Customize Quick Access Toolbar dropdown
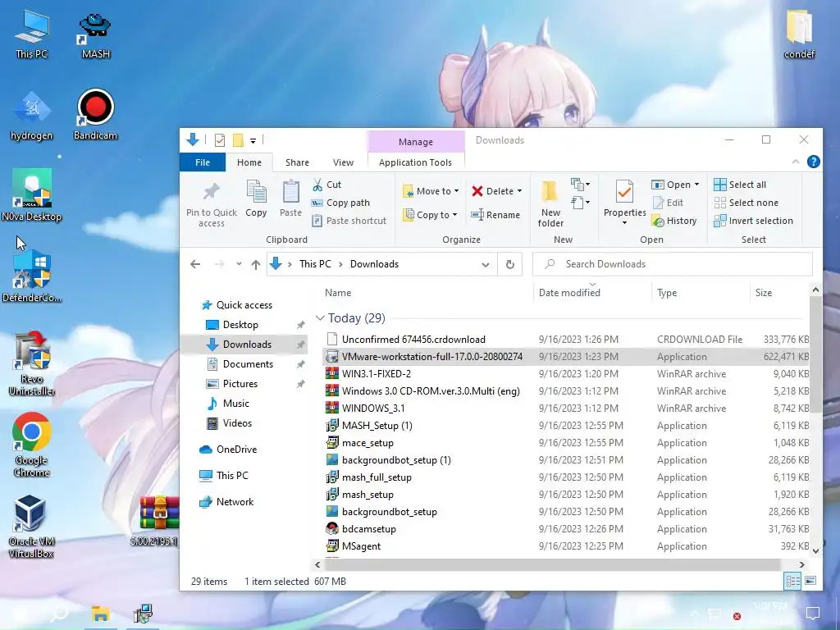840x630 pixels. [253, 141]
